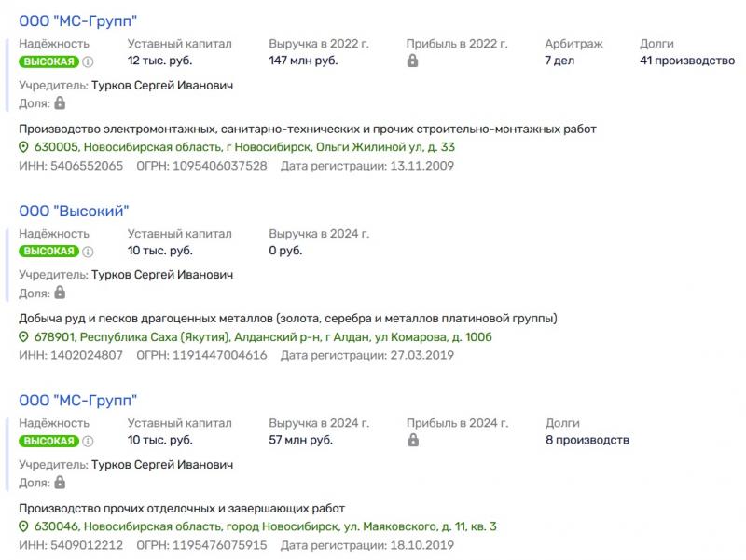Open ООО "МС-Групп" with 57 млн руб. revenue
The width and height of the screenshot is (746, 560).
coord(78,401)
